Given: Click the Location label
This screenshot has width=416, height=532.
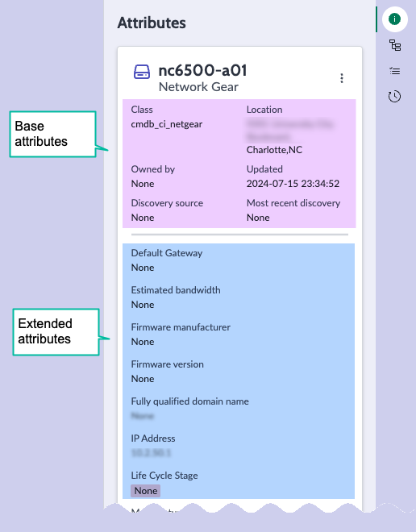Looking at the screenshot, I should coord(264,110).
